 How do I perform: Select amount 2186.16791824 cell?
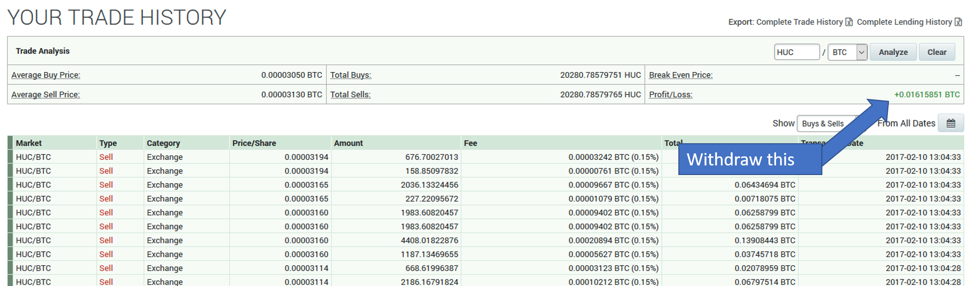click(430, 281)
